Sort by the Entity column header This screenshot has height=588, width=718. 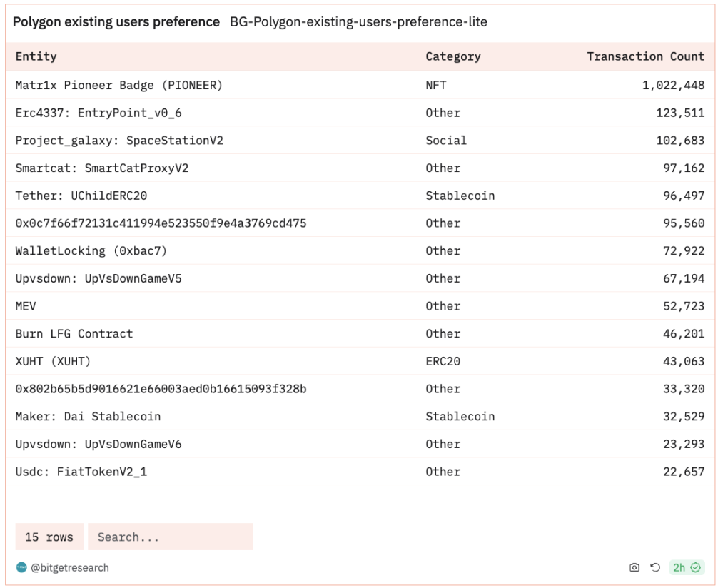[x=36, y=56]
